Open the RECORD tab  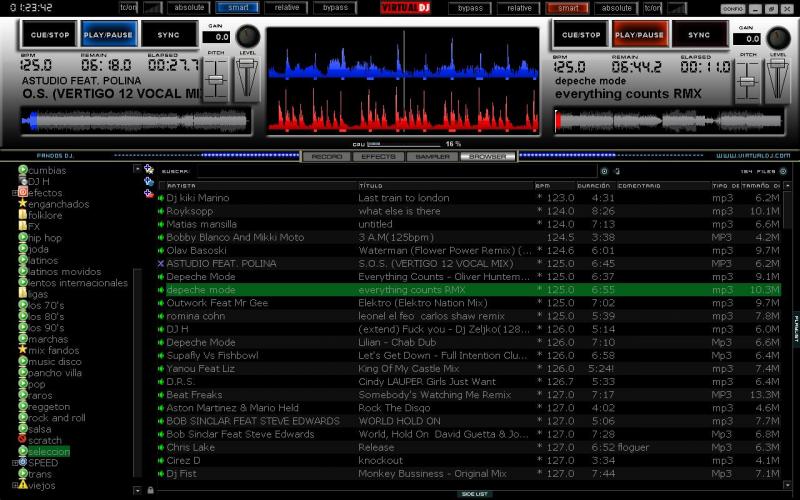pos(327,157)
